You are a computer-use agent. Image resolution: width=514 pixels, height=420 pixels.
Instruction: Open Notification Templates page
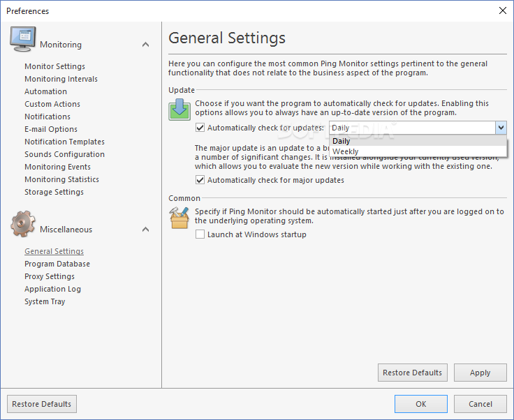pos(64,142)
